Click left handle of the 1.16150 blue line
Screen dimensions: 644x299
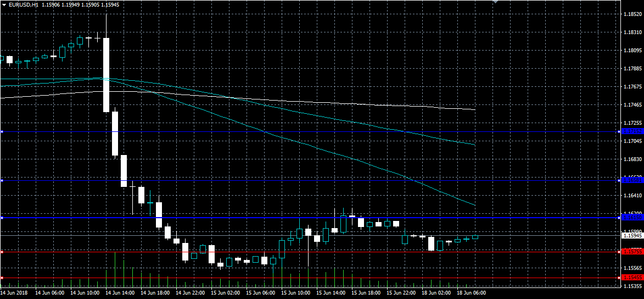pyautogui.click(x=2, y=218)
